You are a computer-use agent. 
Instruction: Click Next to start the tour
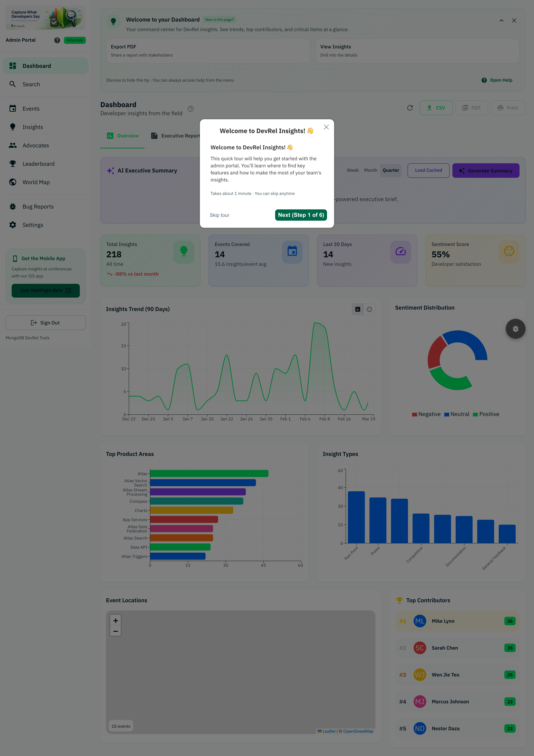click(300, 215)
